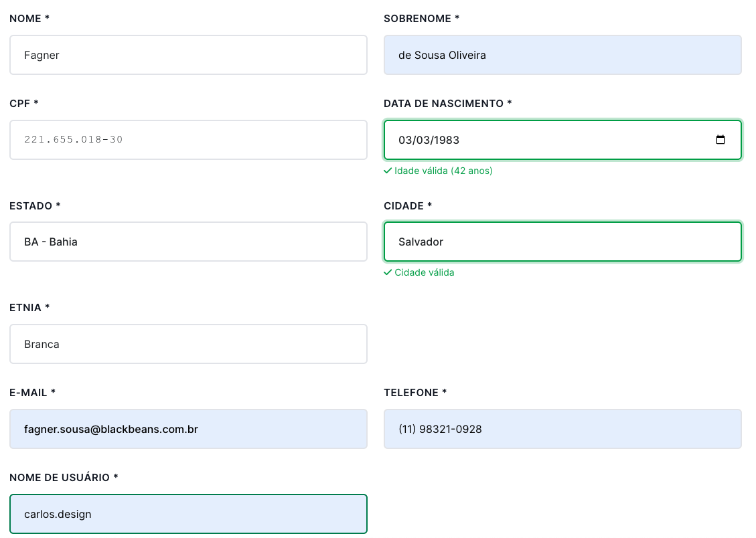Open the calendar picker in birth date field
756x538 pixels.
point(720,140)
